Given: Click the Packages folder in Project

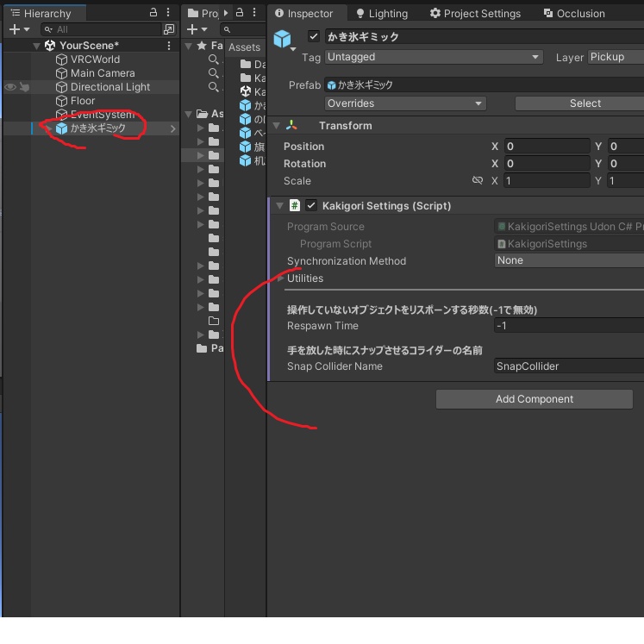Looking at the screenshot, I should [209, 348].
